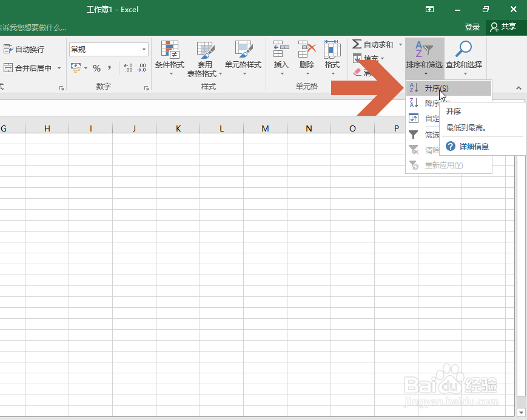Viewport: 527px width, 420px height.
Task: Open Sort & Filter (排序和筛选) button
Action: pos(425,58)
